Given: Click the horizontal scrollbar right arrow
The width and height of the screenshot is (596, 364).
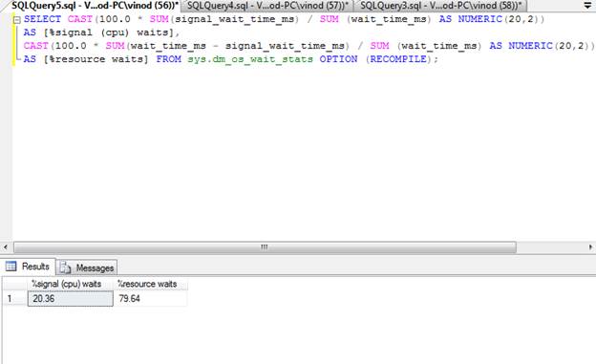Looking at the screenshot, I should pyautogui.click(x=590, y=247).
